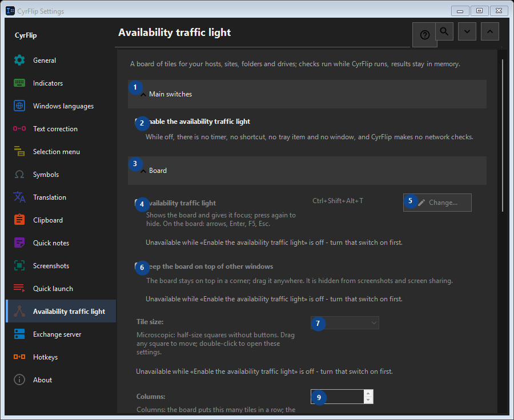
Task: Click the Text correction icon
Action: (19, 128)
